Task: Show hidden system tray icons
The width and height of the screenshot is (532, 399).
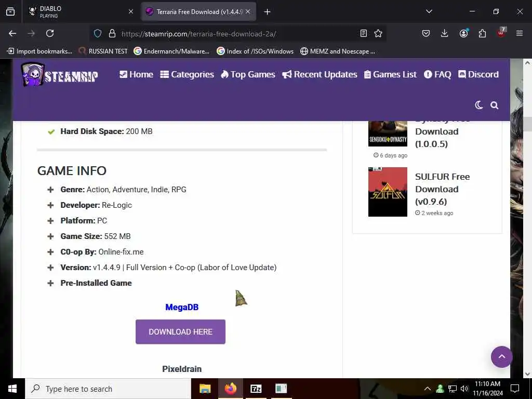Action: (428, 389)
